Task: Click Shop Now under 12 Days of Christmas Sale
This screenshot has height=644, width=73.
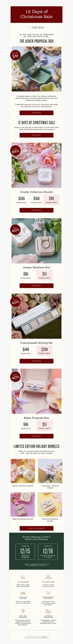Action: click(x=36, y=135)
